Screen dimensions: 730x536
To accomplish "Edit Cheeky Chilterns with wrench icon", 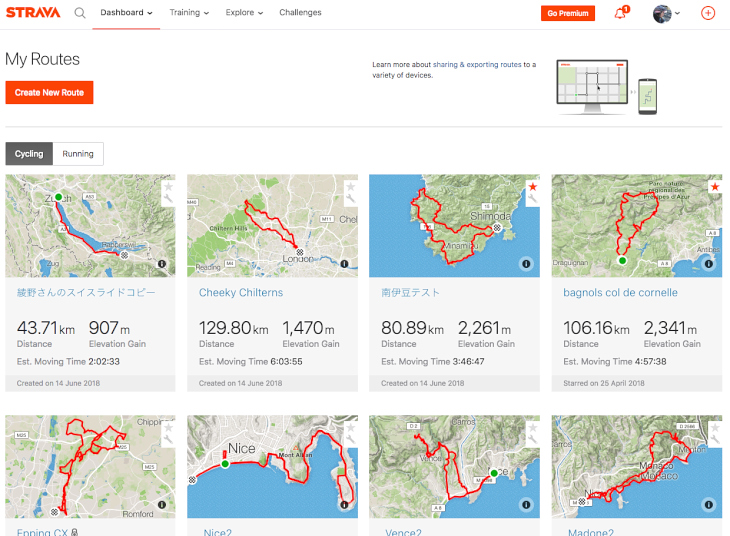I will tap(351, 199).
